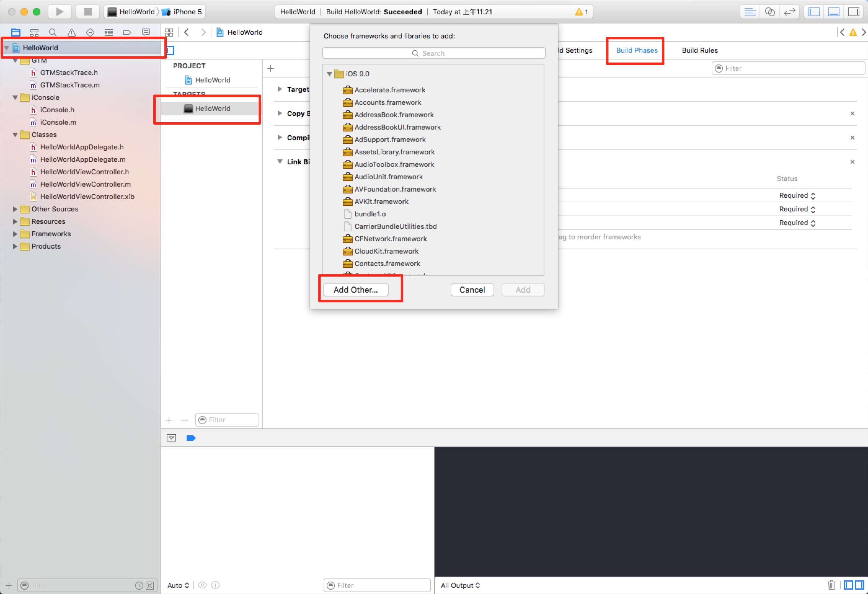Remove target with the minus button
This screenshot has width=868, height=594.
coord(184,420)
